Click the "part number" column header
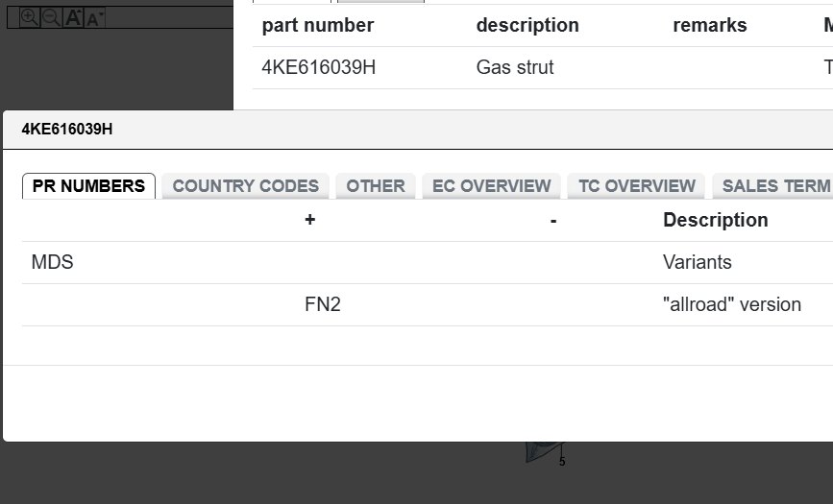 click(x=318, y=25)
